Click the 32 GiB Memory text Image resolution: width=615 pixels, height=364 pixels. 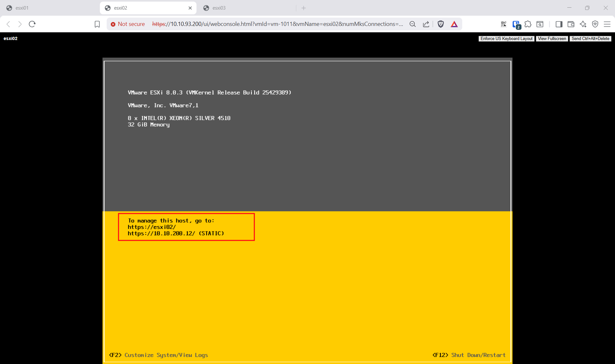point(149,125)
